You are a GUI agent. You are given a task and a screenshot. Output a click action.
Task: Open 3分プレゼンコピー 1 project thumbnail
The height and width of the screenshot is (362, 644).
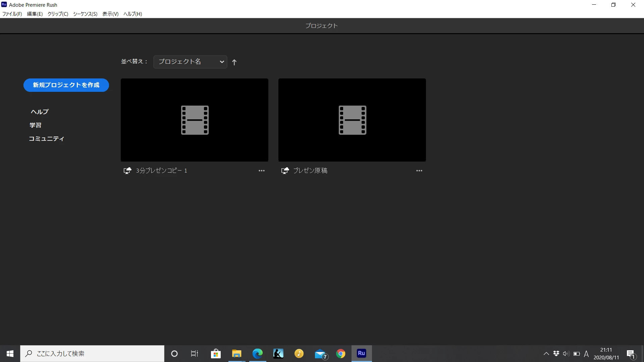(x=195, y=120)
